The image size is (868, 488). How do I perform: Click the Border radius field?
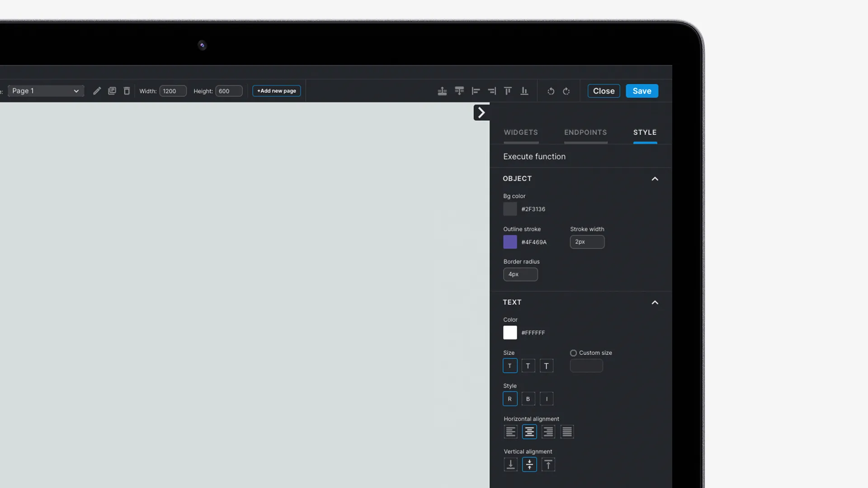tap(520, 274)
